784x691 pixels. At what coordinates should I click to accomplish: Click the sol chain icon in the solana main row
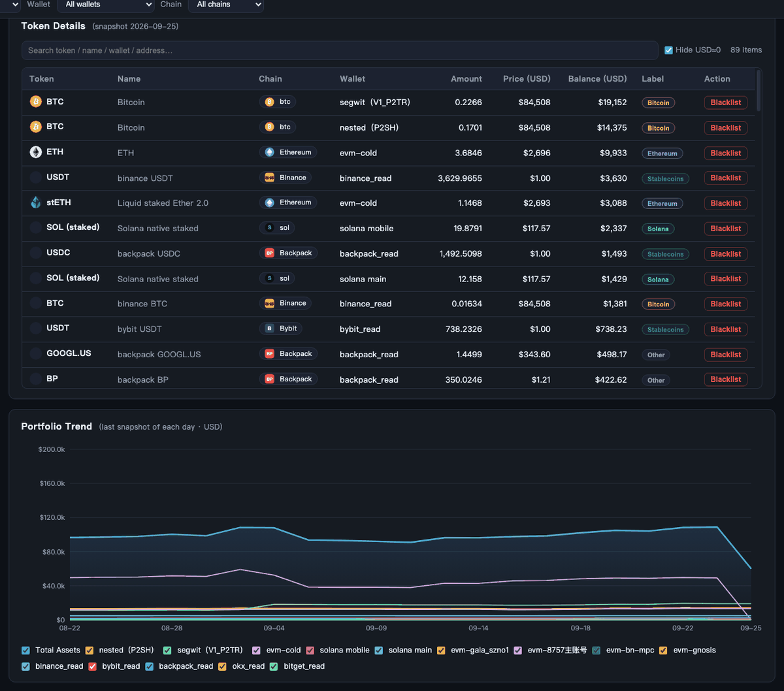click(269, 278)
